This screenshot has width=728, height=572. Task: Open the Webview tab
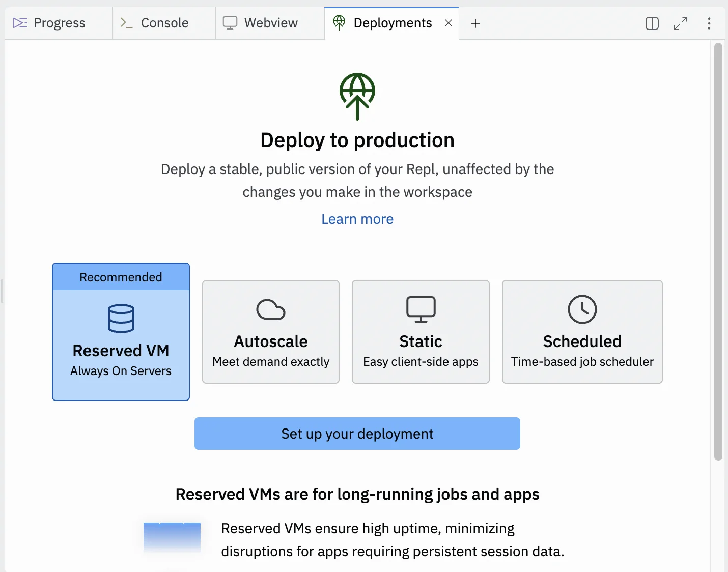click(x=270, y=23)
